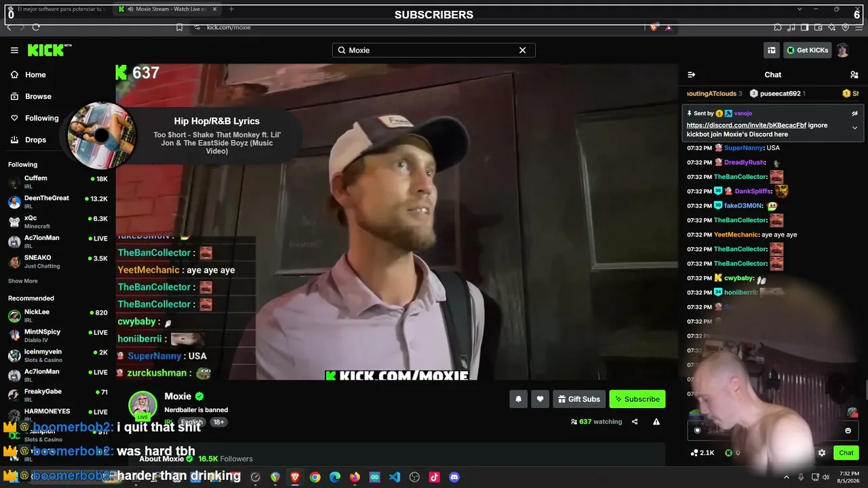Screen dimensions: 868x488
Task: Share the Moxie stream
Action: 635,422
